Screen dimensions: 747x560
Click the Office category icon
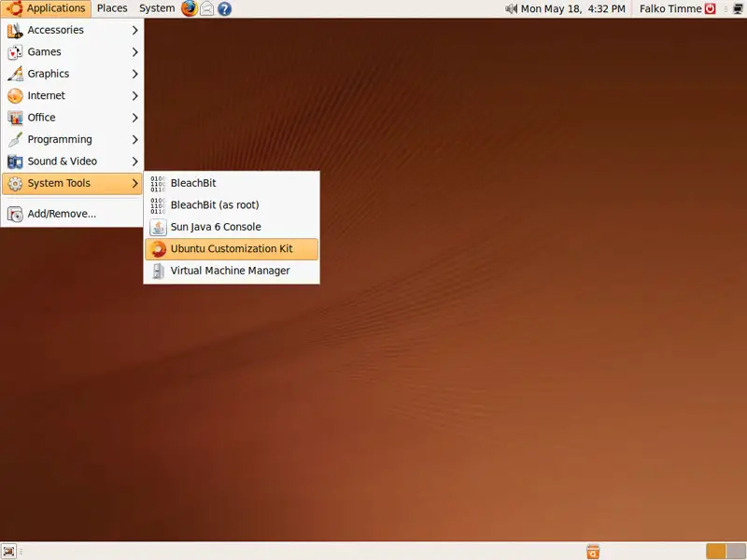(15, 118)
